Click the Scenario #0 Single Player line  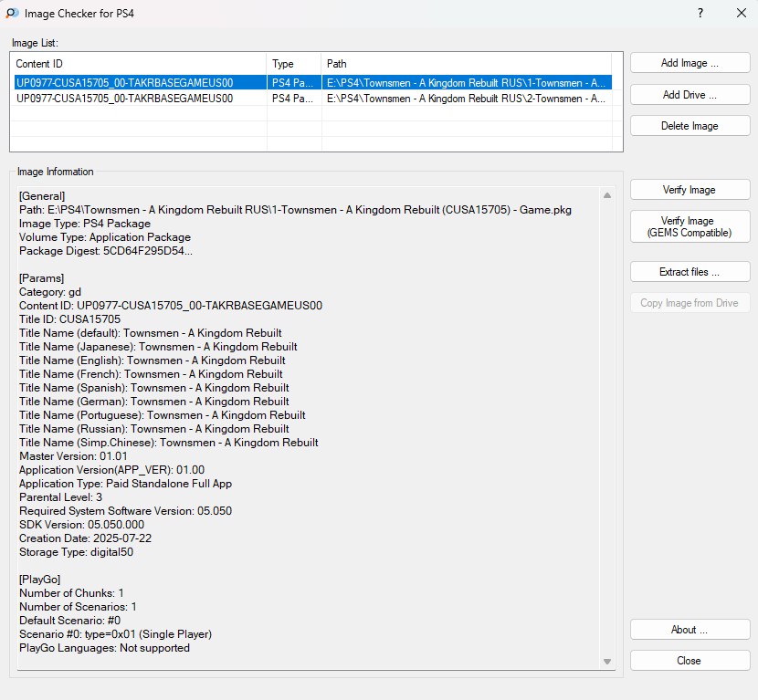tap(116, 634)
